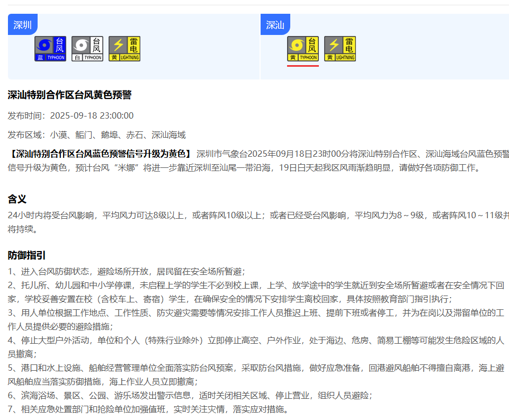Screen dimensions: 509x420
Task: Click the 深汕 region label
Action: click(275, 24)
